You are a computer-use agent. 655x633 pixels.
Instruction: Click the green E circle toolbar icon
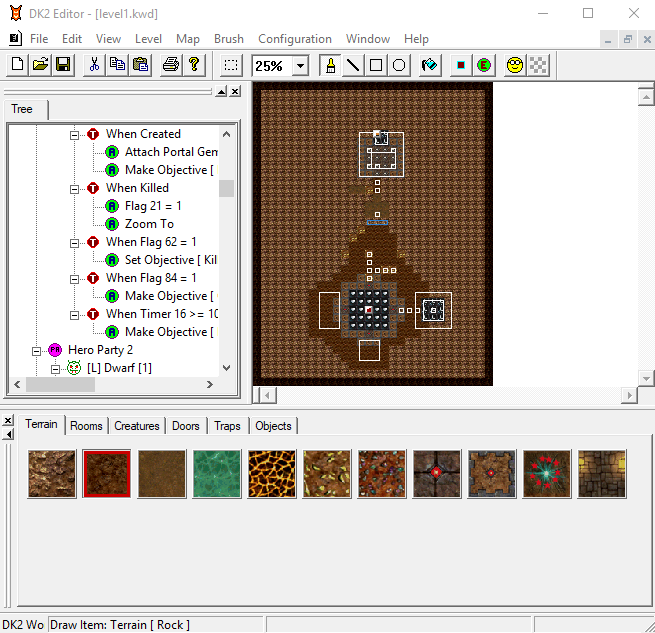484,65
